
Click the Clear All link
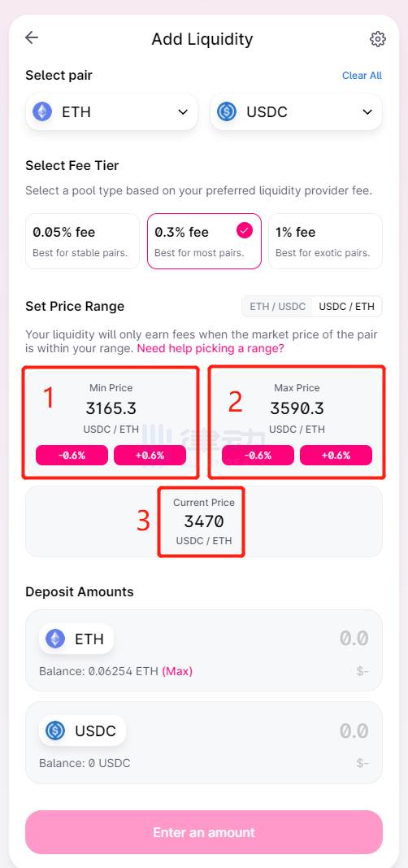(362, 76)
